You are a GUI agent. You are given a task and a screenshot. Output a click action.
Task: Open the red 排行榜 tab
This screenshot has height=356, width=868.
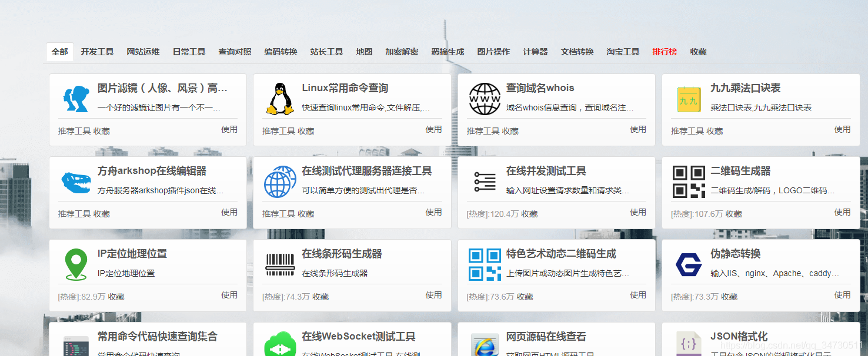pyautogui.click(x=665, y=52)
